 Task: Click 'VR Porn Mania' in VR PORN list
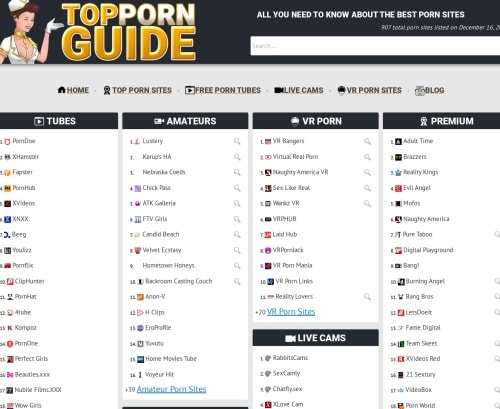(x=292, y=266)
